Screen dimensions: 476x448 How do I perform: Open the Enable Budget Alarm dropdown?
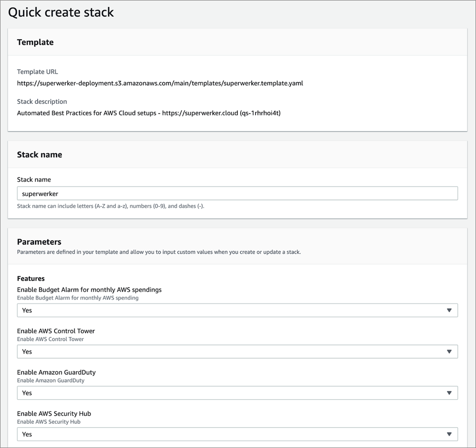click(237, 310)
